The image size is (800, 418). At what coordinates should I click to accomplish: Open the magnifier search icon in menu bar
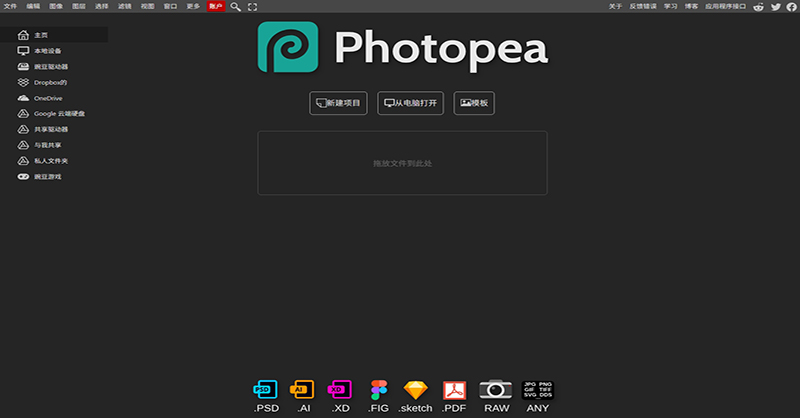click(235, 7)
